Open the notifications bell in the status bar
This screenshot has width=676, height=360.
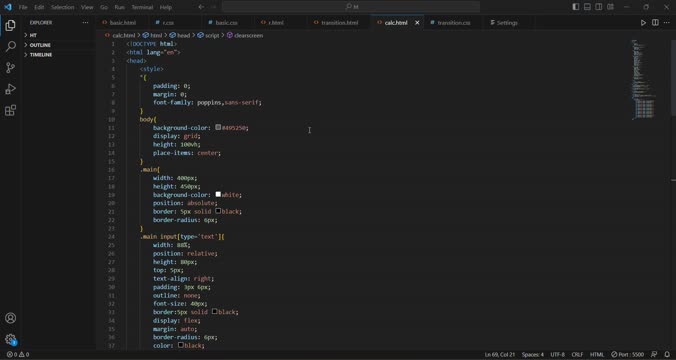(667, 354)
